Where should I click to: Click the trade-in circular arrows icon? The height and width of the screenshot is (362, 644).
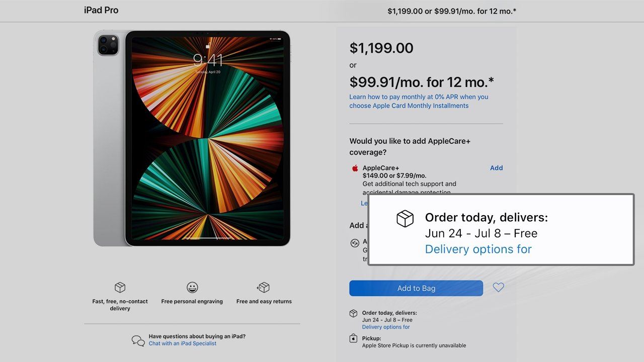(x=355, y=243)
